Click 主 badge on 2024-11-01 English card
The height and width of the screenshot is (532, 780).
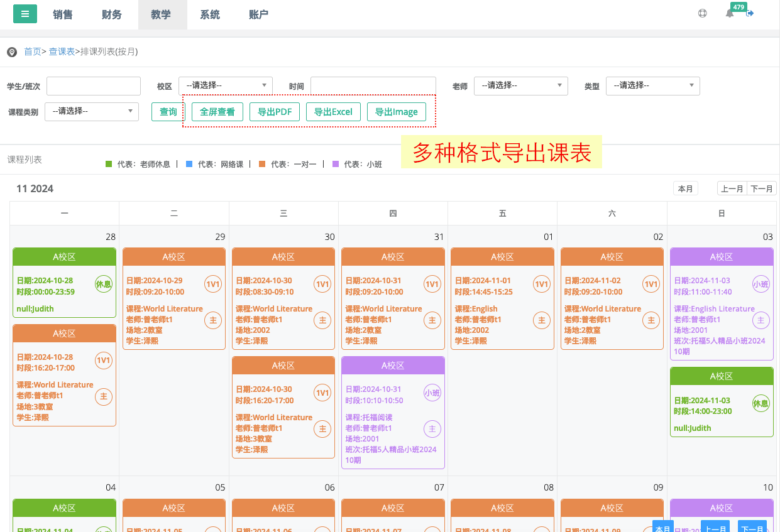(541, 320)
